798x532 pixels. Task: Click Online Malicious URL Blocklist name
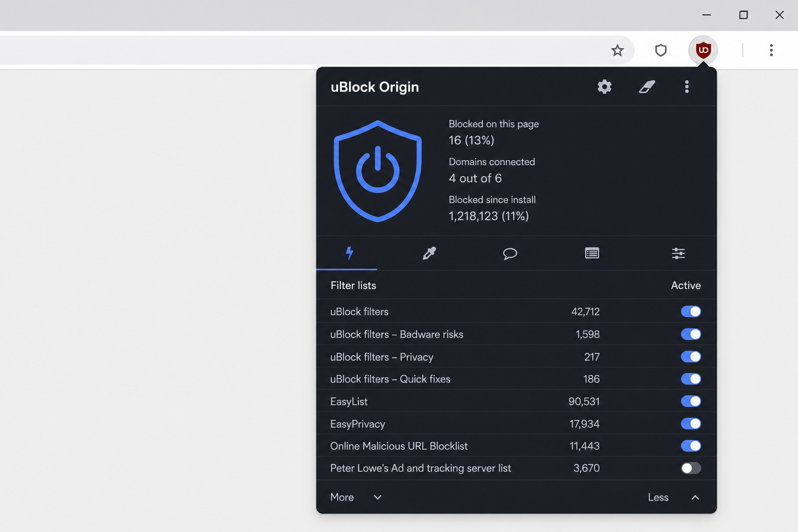[x=399, y=446]
